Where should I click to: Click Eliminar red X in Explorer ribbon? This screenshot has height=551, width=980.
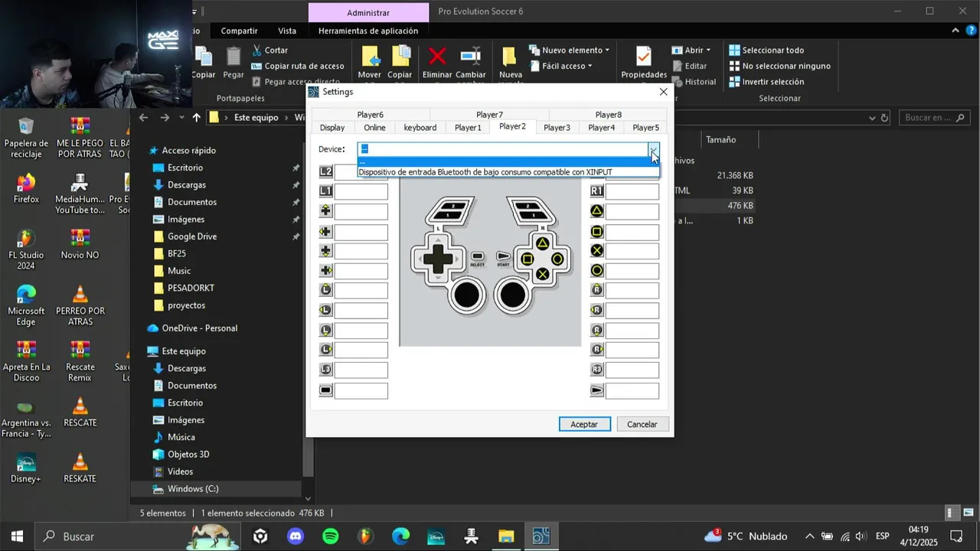[437, 56]
